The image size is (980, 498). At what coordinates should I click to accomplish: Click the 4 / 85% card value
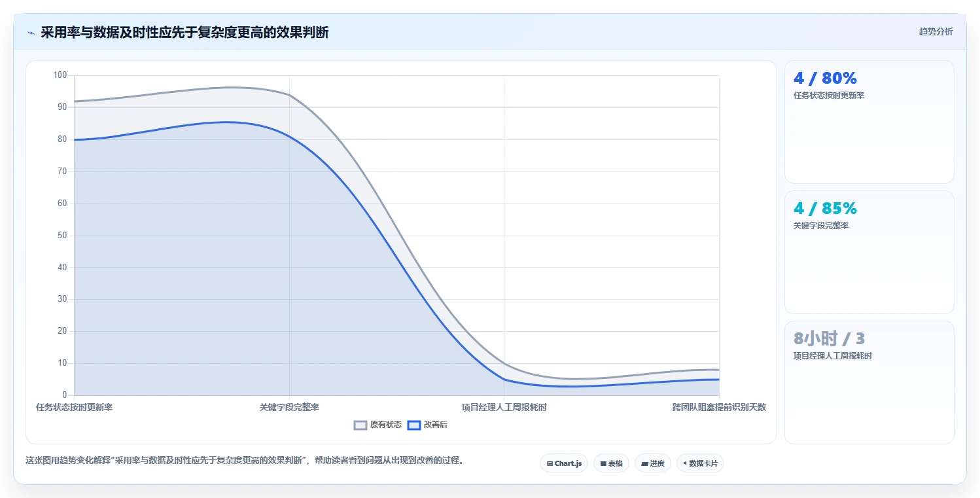coord(825,209)
